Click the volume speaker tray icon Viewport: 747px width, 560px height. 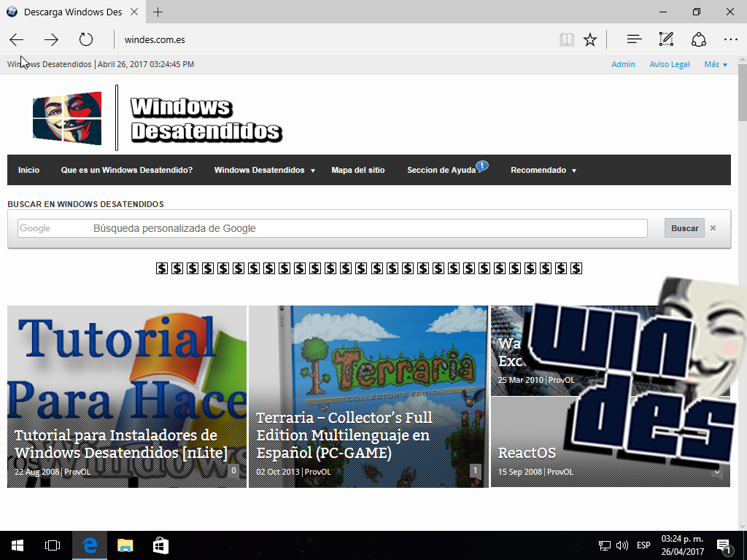pos(622,545)
